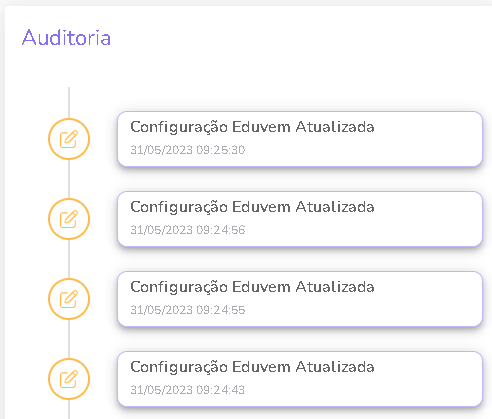The width and height of the screenshot is (492, 419).
Task: Select the empty right area of the 09:24:43 card
Action: point(428,379)
